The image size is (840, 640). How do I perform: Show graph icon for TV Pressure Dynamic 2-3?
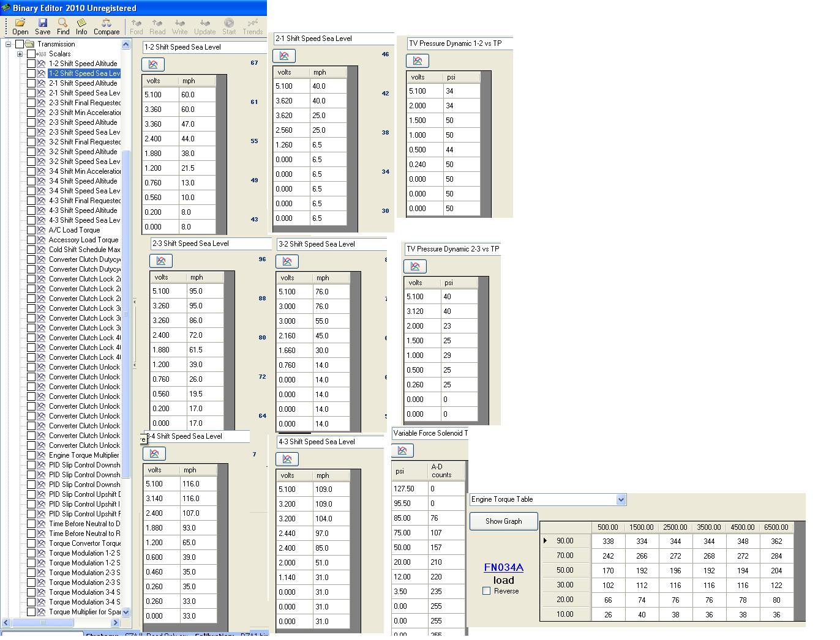pos(415,266)
